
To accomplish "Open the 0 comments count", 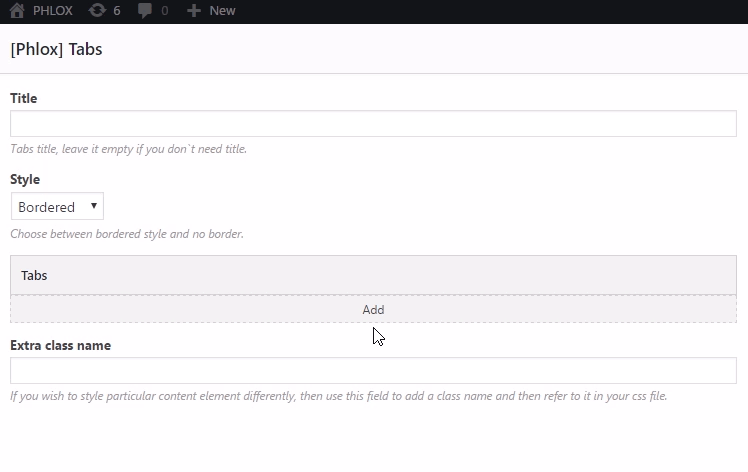I will [165, 10].
